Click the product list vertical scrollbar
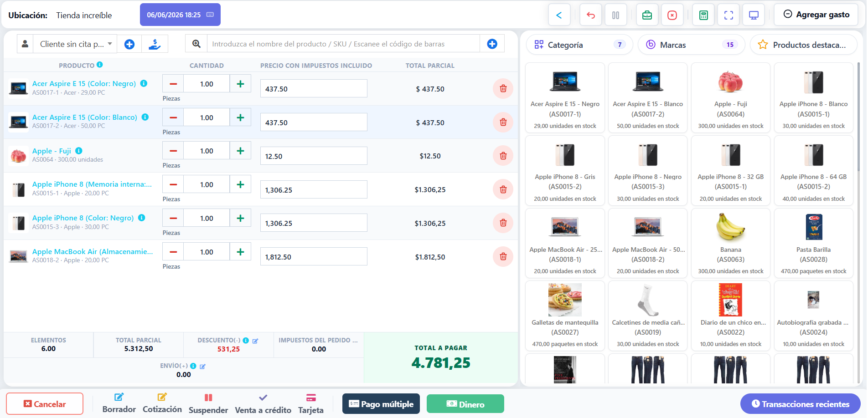 pos(859,116)
